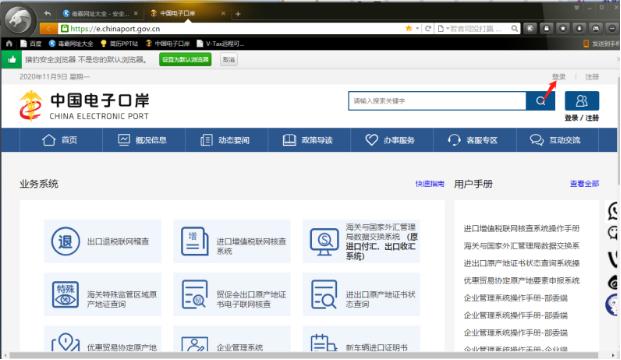Open 新车辆进口证明书 card
The width and height of the screenshot is (621, 360).
point(362,340)
